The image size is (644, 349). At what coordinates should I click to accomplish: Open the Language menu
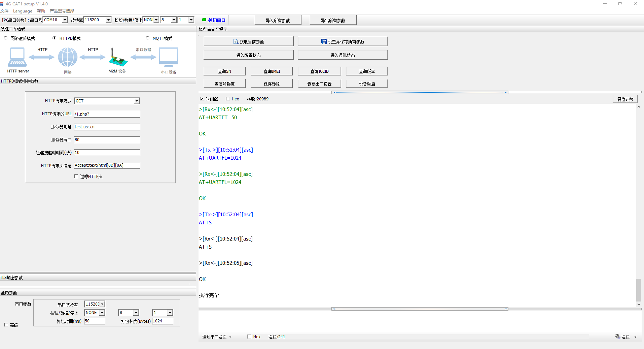point(23,11)
